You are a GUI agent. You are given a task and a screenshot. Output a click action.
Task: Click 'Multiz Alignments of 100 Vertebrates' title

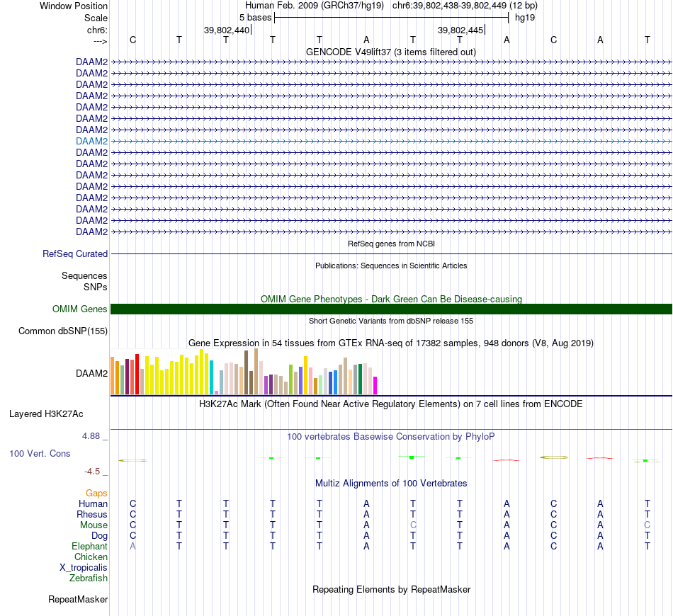click(x=391, y=484)
